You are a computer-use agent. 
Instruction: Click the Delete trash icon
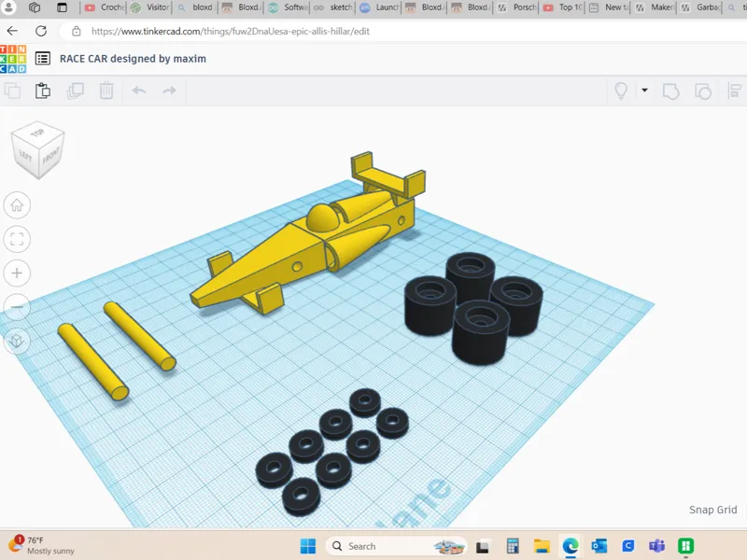(x=106, y=91)
